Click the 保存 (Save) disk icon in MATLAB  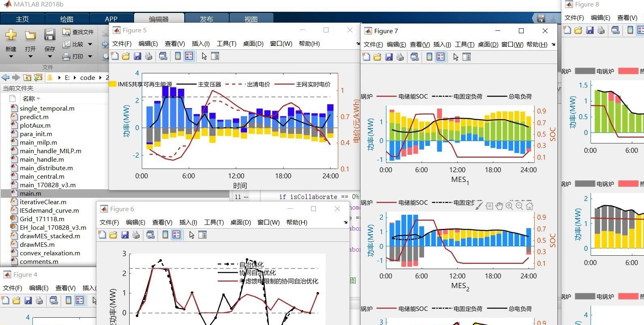point(49,35)
